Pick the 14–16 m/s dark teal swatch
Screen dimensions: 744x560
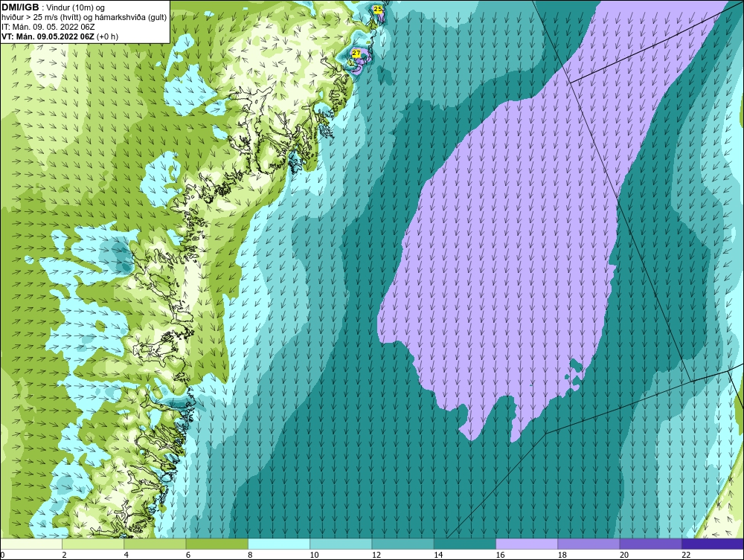coord(465,544)
